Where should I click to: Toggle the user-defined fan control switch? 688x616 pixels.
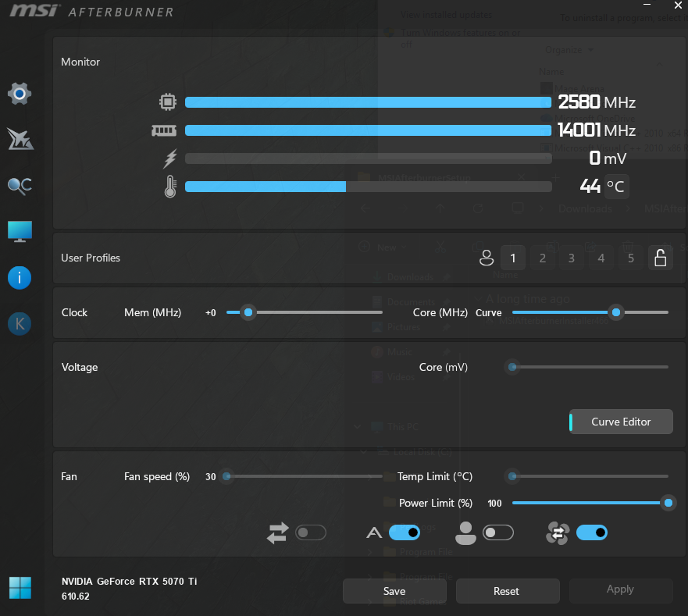pos(498,532)
